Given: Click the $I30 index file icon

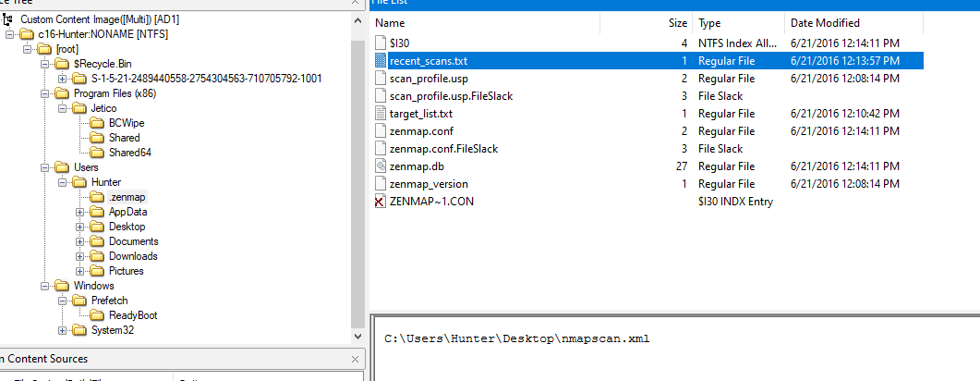Looking at the screenshot, I should 382,43.
